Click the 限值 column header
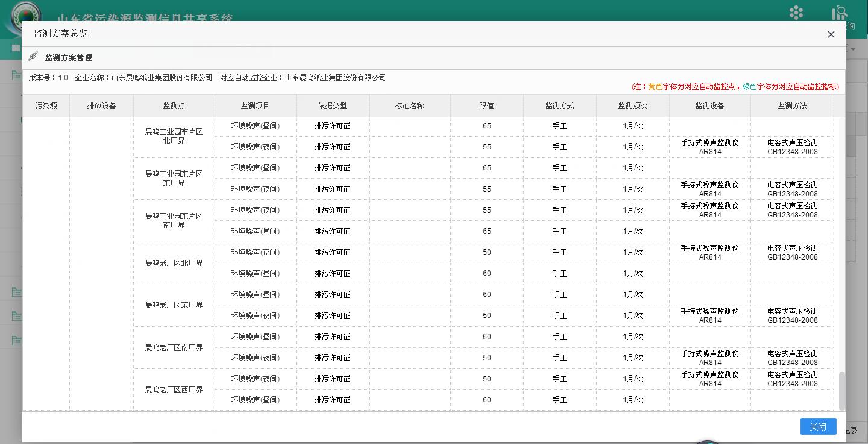Screen dimensions: 868x444 coord(486,105)
